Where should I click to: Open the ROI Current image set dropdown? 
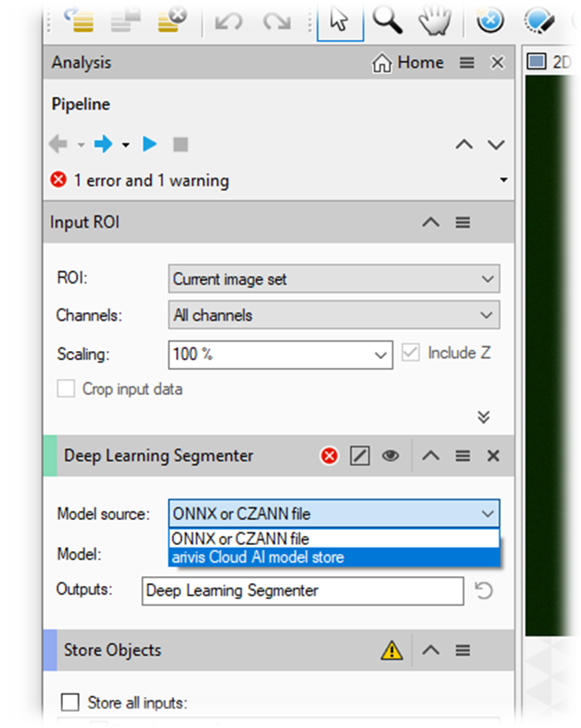(334, 278)
